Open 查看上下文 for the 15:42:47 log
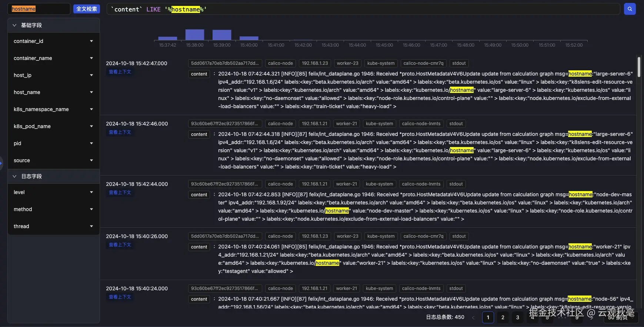Viewport: 644px width, 327px height. 120,72
